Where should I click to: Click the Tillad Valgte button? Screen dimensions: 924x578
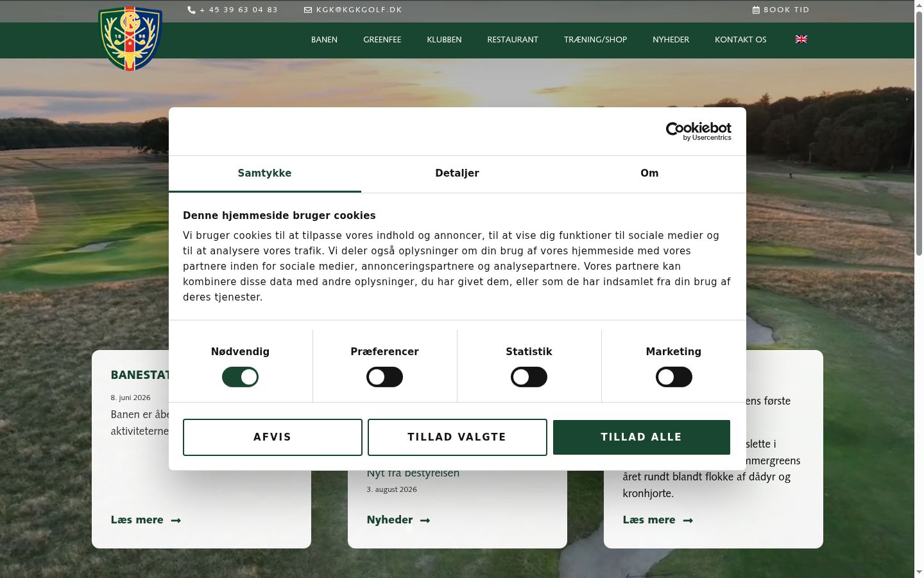[x=458, y=437]
